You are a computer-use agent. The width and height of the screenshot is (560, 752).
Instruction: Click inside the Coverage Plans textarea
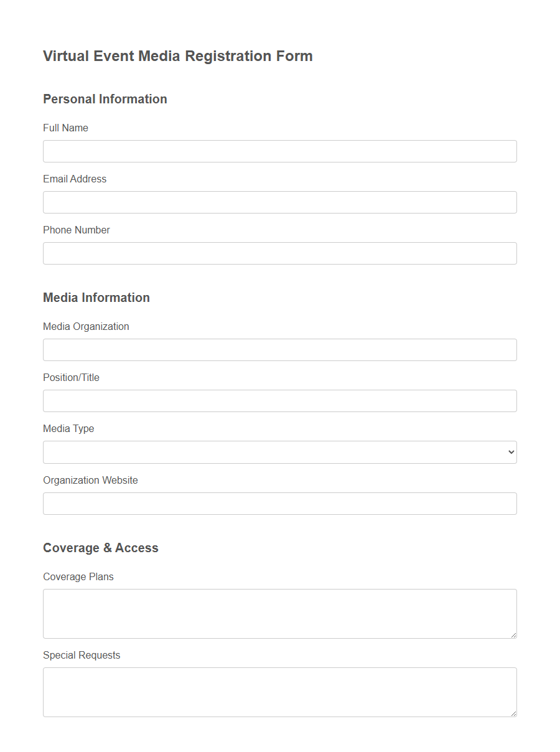(279, 613)
